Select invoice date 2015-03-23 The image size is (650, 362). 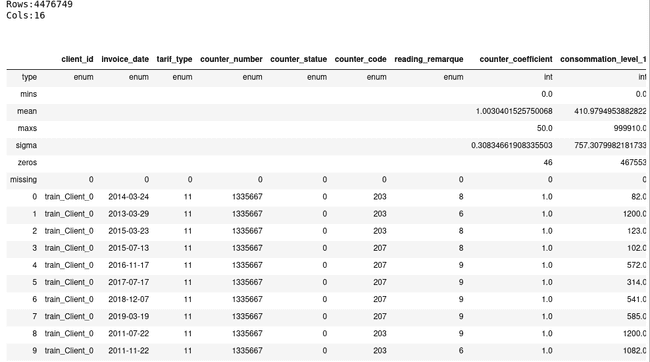pos(129,231)
